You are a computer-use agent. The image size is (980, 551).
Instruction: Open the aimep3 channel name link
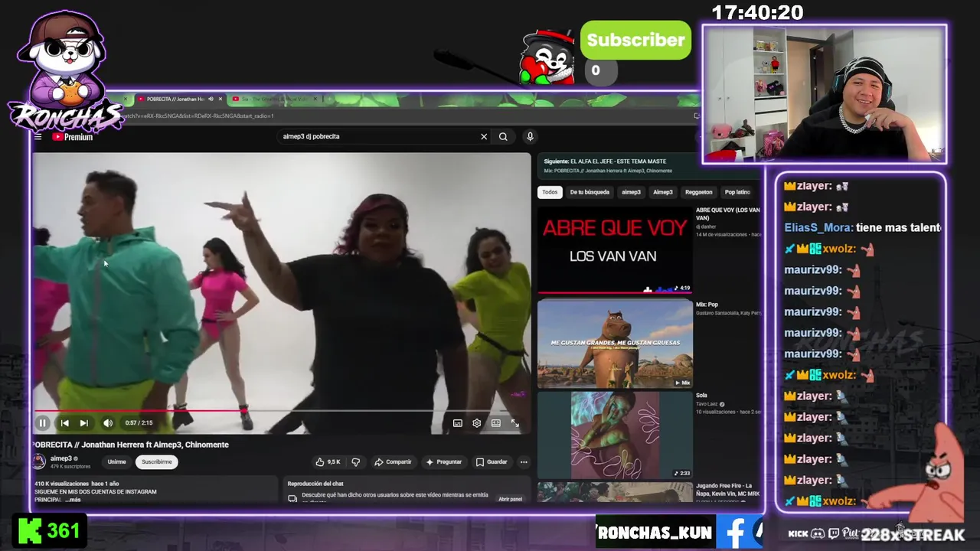click(x=61, y=458)
